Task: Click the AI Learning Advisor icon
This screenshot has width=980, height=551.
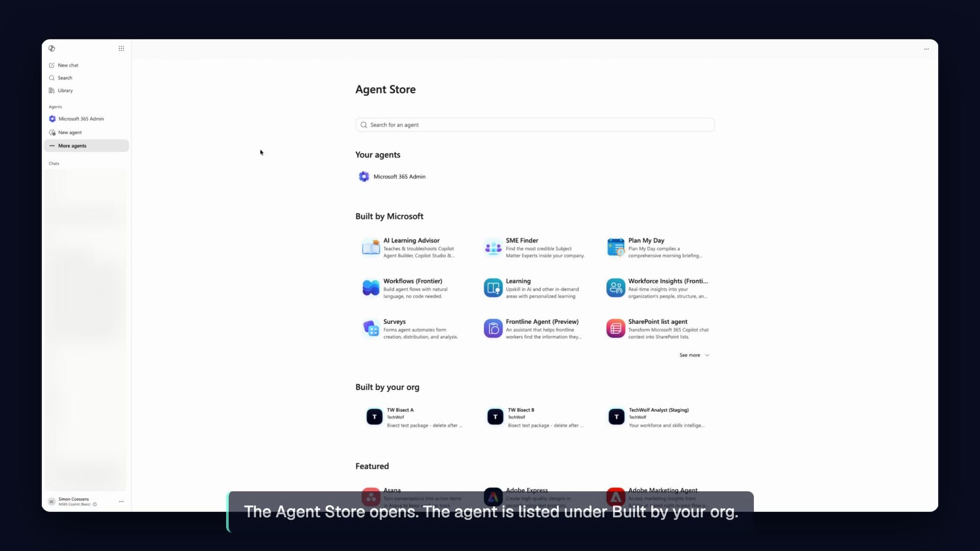Action: click(371, 248)
